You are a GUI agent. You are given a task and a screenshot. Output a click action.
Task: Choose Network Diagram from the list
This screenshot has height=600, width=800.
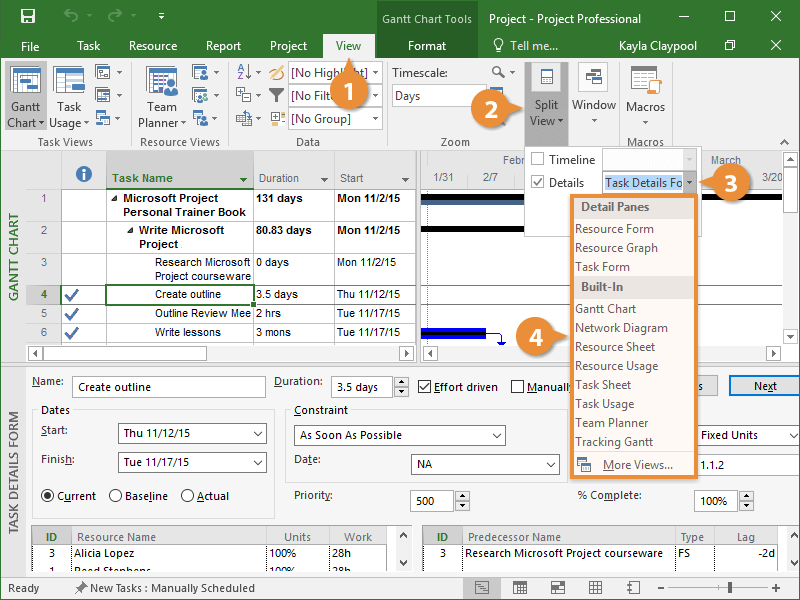621,328
